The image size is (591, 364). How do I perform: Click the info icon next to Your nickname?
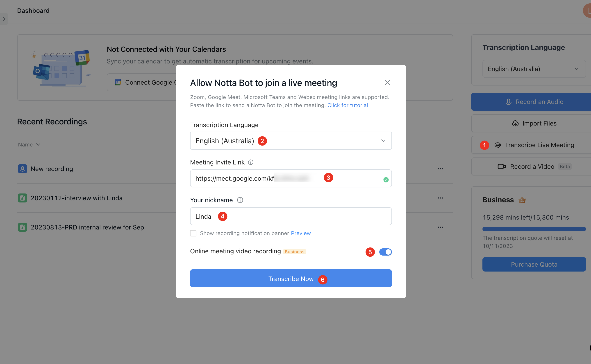pos(240,200)
